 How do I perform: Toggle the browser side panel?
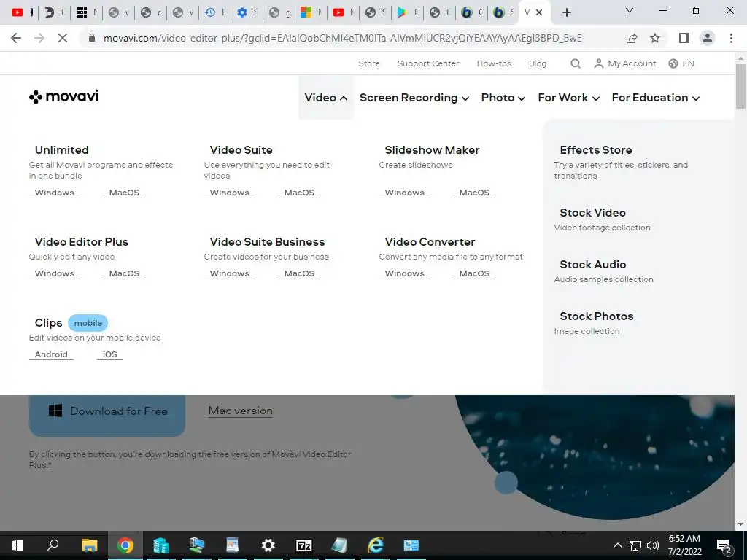point(684,38)
